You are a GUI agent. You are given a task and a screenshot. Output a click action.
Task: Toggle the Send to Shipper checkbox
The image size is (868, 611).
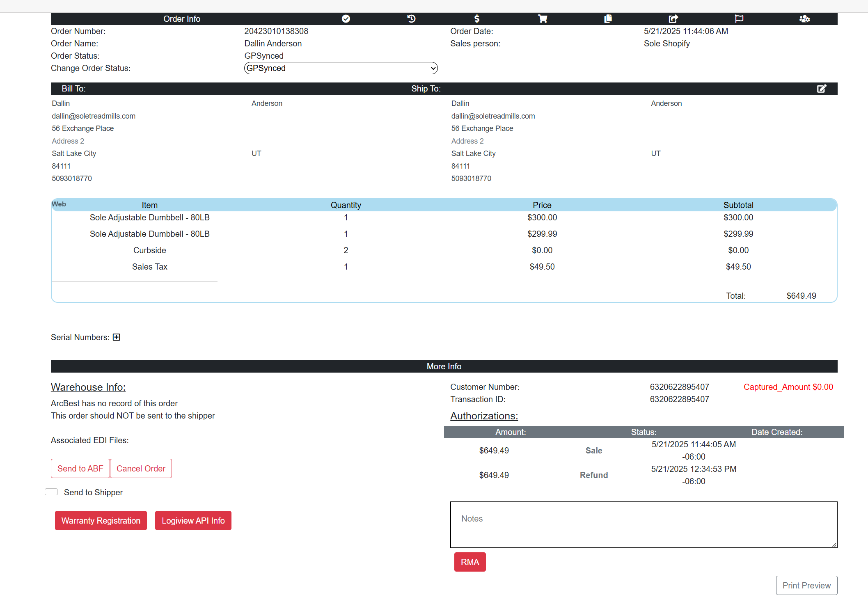click(52, 492)
